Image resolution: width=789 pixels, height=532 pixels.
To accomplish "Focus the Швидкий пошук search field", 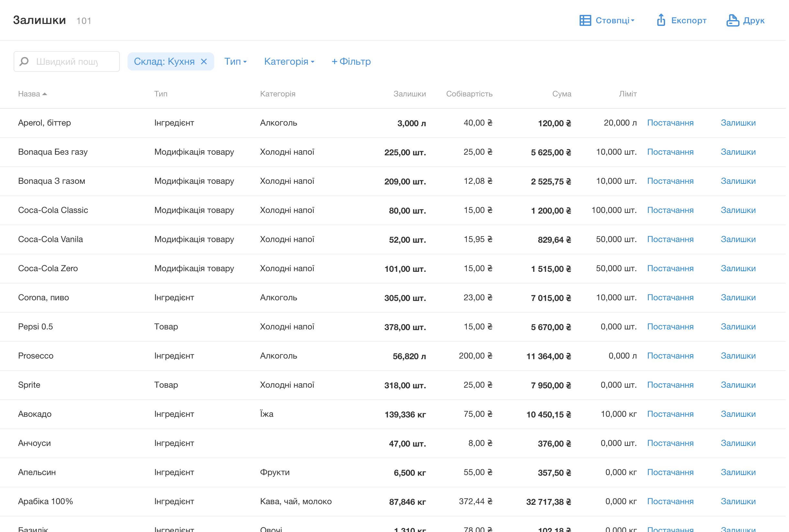I will click(x=66, y=61).
